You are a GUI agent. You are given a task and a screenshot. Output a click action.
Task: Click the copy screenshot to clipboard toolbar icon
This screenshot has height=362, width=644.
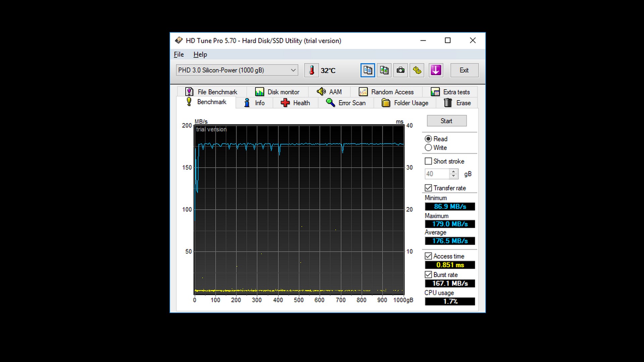click(384, 70)
